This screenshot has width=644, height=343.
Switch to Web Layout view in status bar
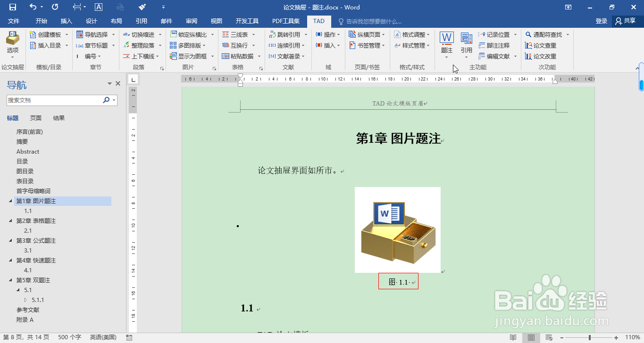click(549, 337)
